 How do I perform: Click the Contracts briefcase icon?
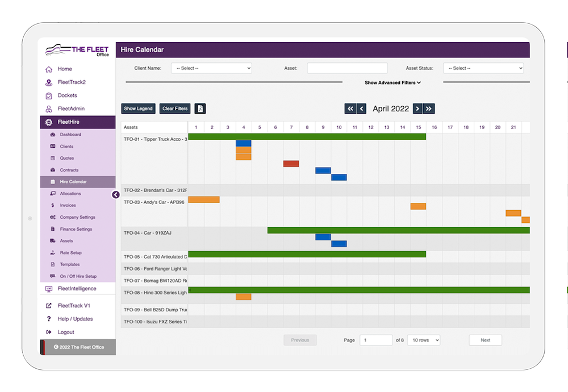click(x=52, y=170)
